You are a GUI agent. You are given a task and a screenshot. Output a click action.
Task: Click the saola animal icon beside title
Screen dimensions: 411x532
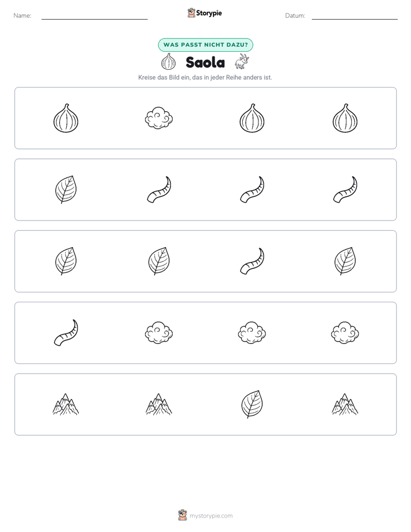pyautogui.click(x=242, y=62)
